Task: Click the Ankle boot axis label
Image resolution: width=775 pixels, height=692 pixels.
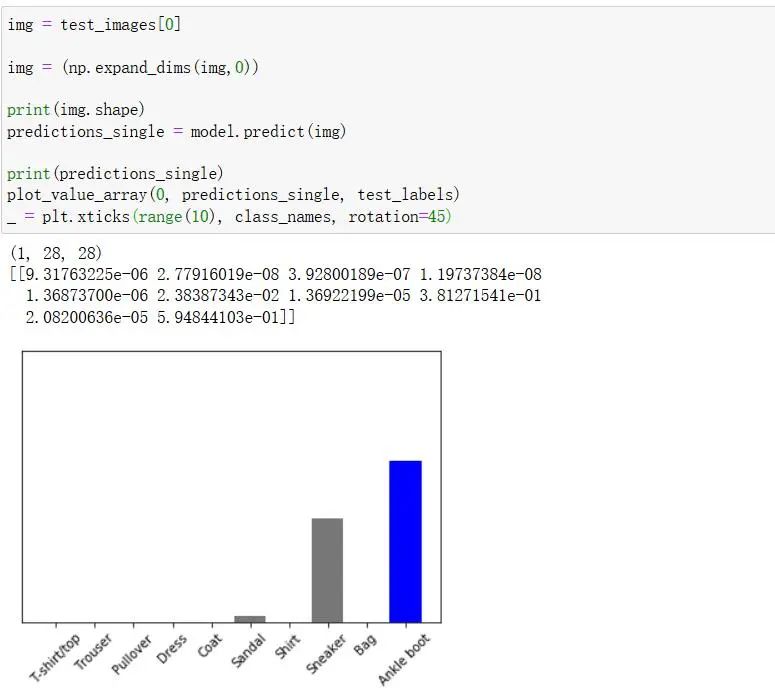Action: (x=404, y=659)
